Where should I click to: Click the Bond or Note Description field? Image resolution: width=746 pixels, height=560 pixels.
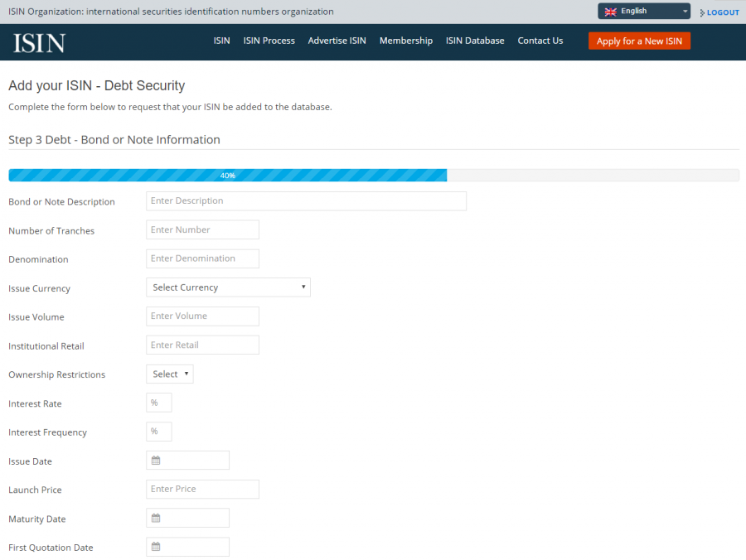click(306, 200)
